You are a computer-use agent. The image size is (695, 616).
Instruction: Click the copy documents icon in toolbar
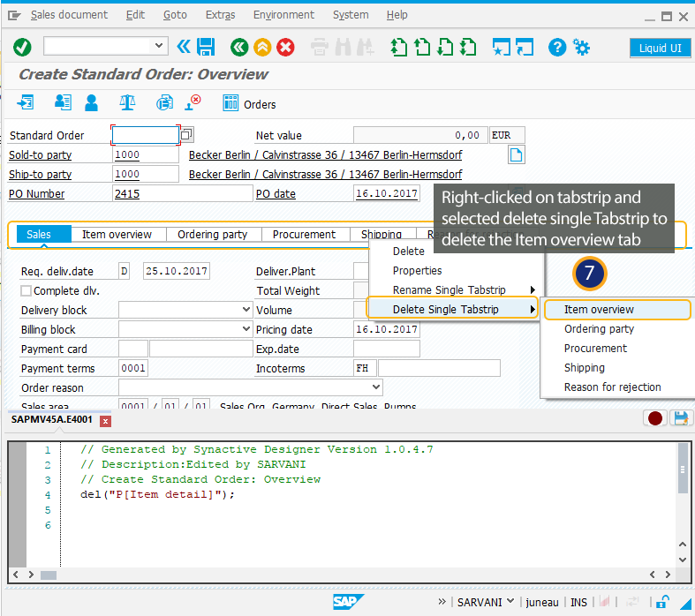(164, 102)
